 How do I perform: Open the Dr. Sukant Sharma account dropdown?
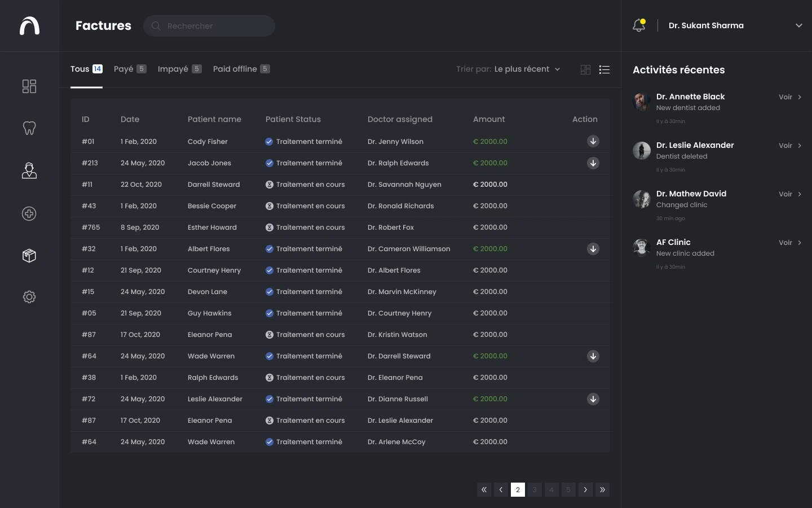point(734,25)
